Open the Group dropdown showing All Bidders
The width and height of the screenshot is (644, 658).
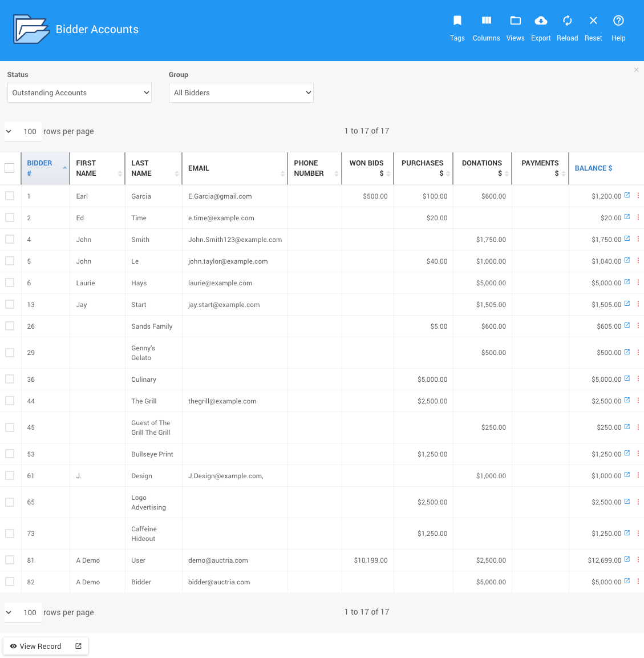241,93
